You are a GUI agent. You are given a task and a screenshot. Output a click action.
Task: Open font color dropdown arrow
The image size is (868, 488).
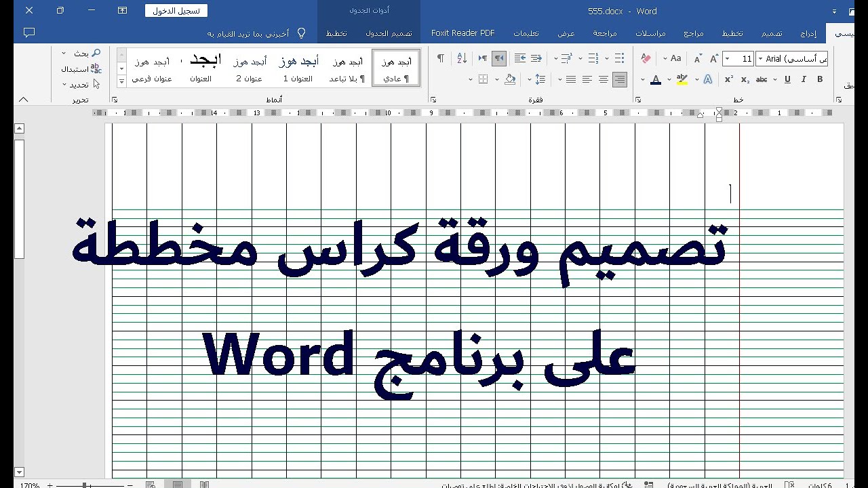tap(643, 79)
